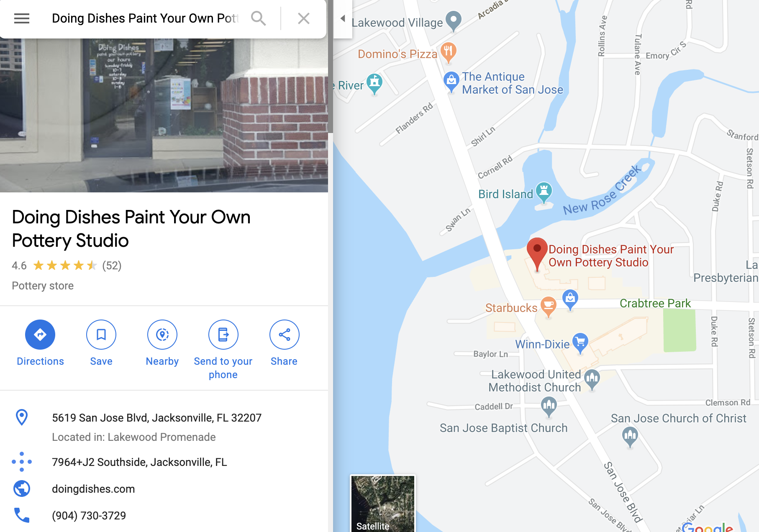The image size is (759, 532).
Task: Select the Winn-Dixie shopping cart pin
Action: click(580, 344)
